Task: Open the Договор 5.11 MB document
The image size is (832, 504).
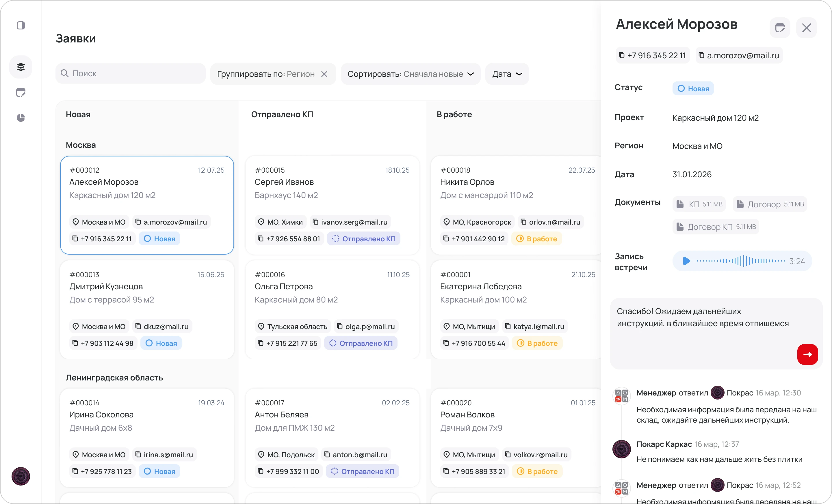Action: [770, 204]
